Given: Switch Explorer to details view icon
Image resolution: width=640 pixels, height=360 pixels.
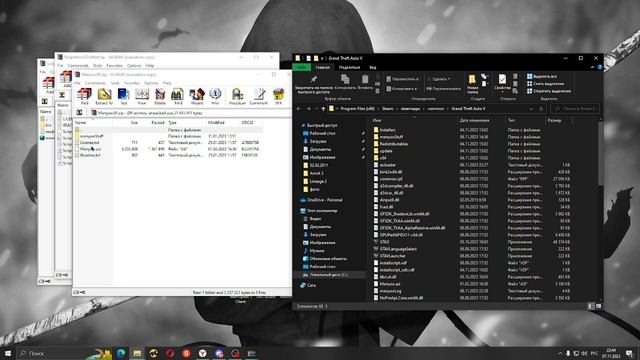Looking at the screenshot, I should click(590, 306).
